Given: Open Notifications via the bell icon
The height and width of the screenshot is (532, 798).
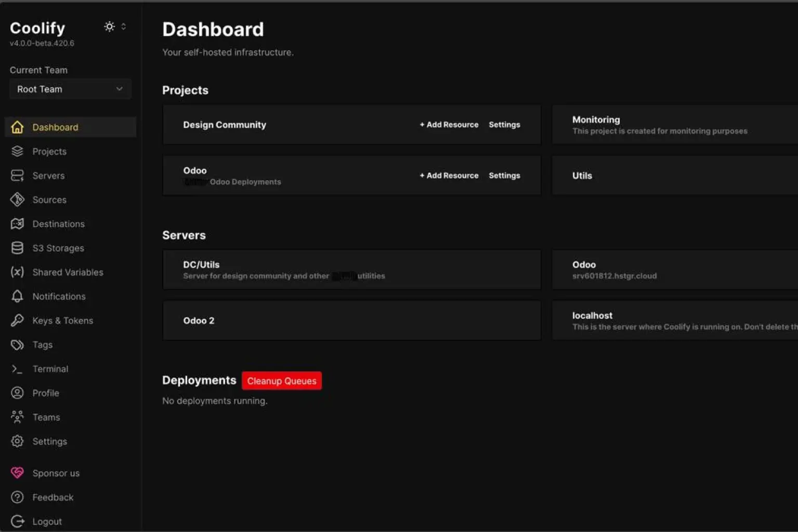Looking at the screenshot, I should pos(17,296).
